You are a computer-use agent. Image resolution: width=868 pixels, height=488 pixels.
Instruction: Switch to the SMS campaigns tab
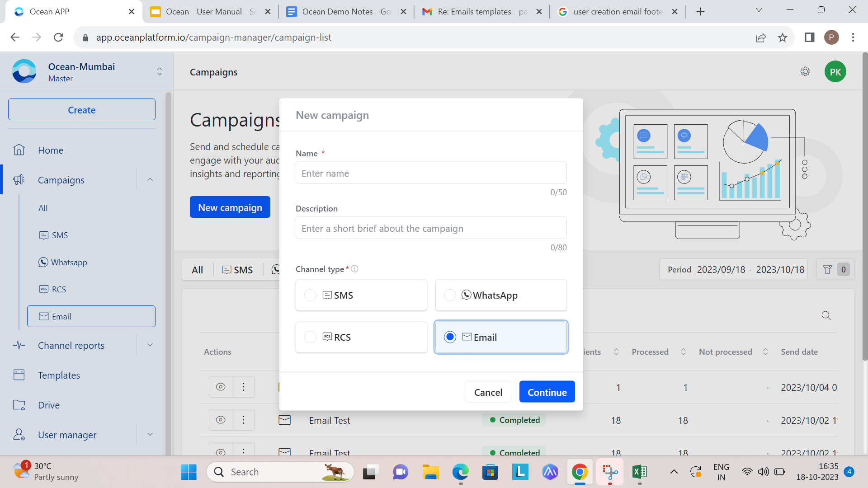(238, 270)
